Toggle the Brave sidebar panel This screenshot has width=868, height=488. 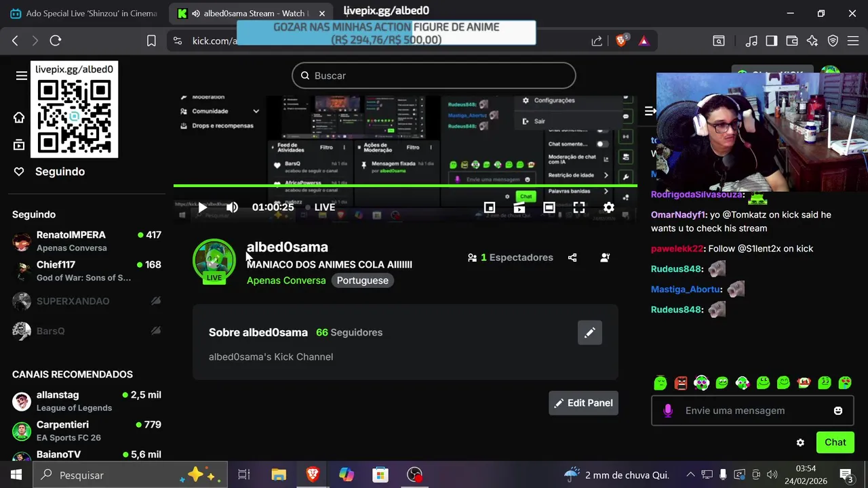pos(772,41)
